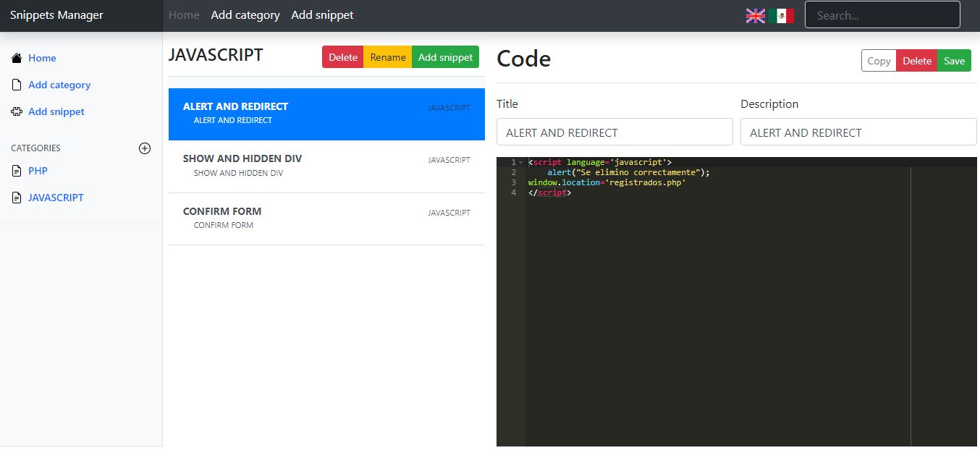The width and height of the screenshot is (980, 453).
Task: Open Add snippet via the sidebar puzzle icon
Action: [x=16, y=111]
